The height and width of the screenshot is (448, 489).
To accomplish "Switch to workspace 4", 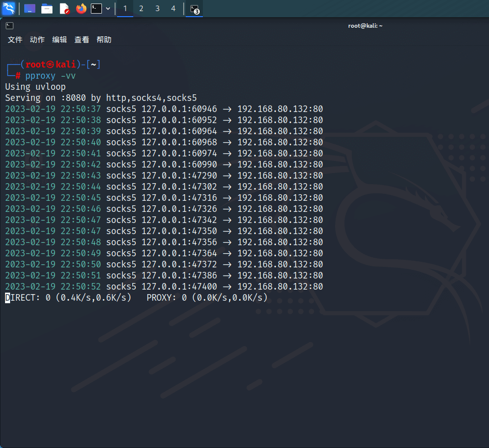I will [174, 9].
